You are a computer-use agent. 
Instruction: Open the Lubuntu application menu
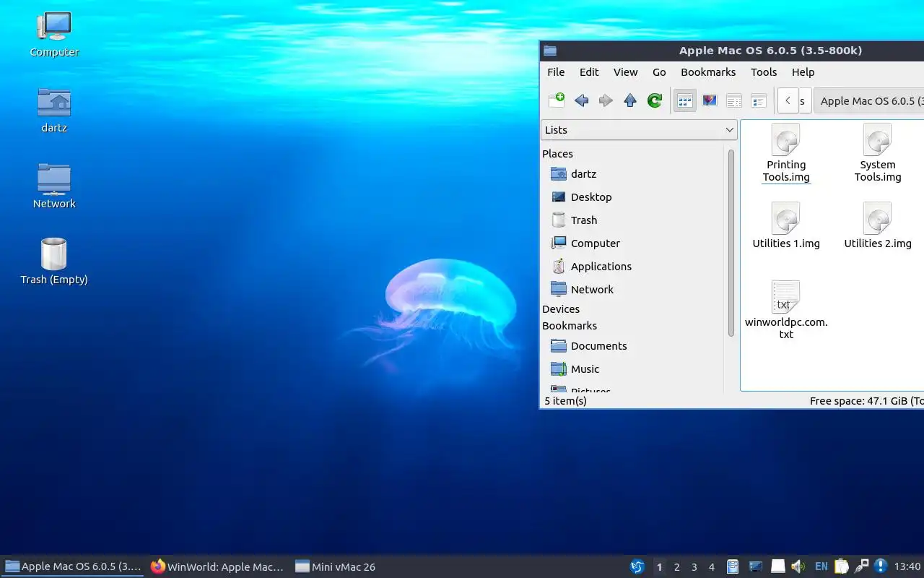(637, 567)
